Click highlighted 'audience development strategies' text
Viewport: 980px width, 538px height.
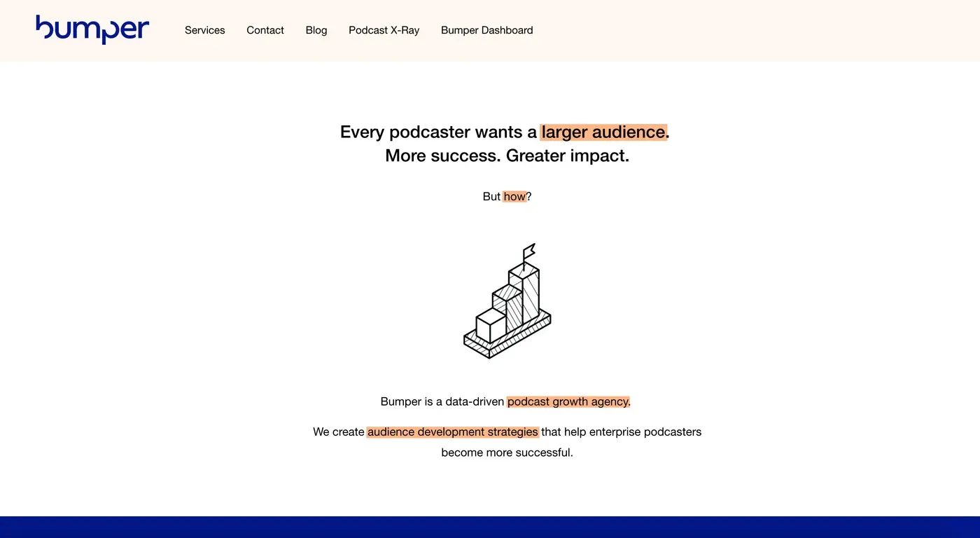coord(453,432)
